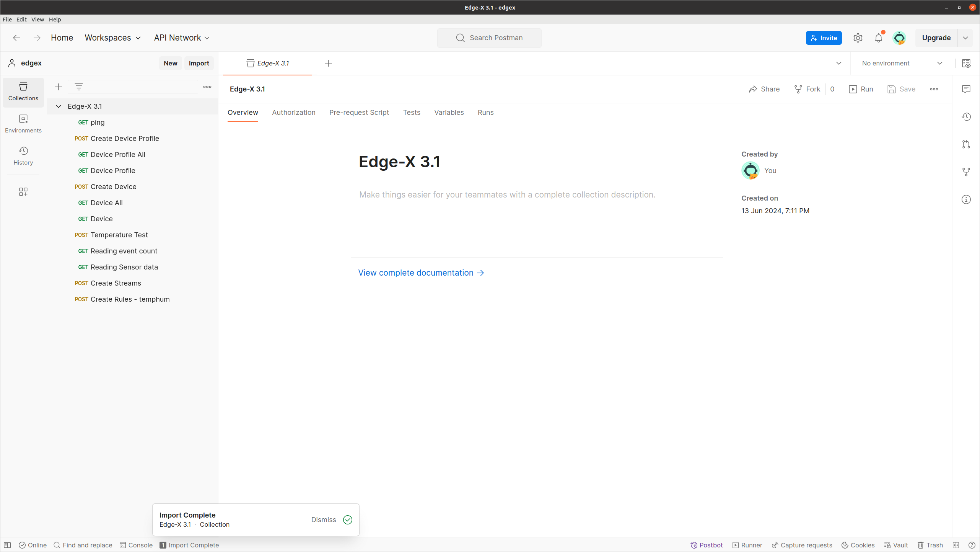Viewport: 980px width, 552px height.
Task: Open the GET ping request
Action: (x=132, y=122)
